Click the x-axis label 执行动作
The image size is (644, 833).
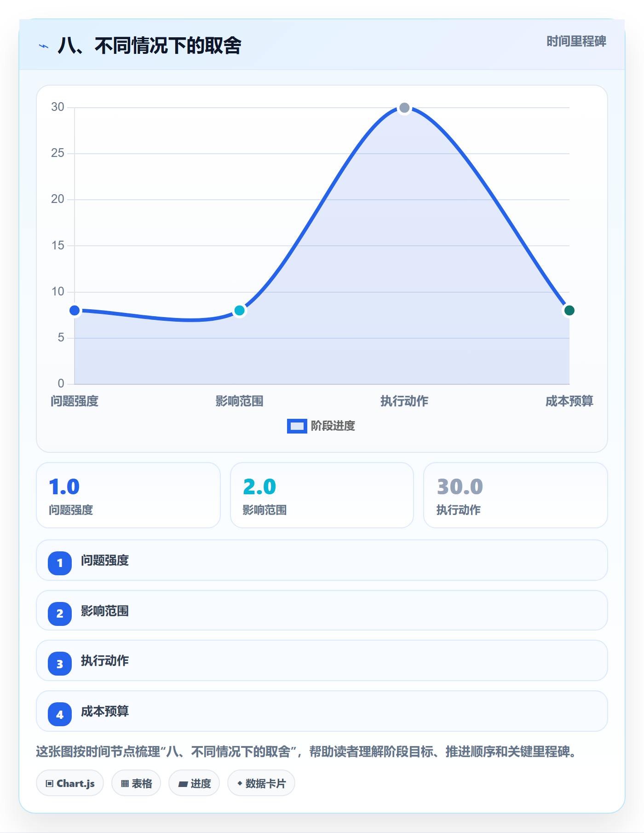click(x=404, y=401)
